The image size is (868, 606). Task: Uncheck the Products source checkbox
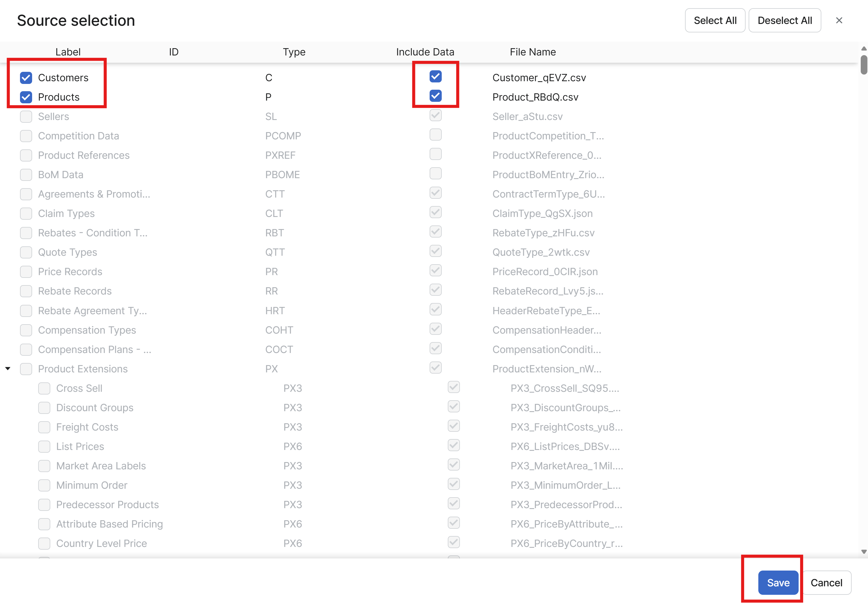(26, 97)
